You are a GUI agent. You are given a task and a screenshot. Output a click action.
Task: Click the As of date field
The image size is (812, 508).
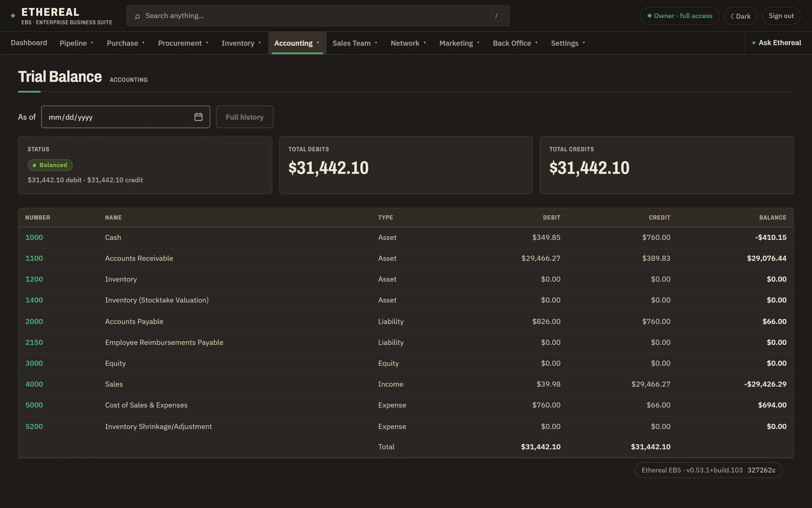125,117
